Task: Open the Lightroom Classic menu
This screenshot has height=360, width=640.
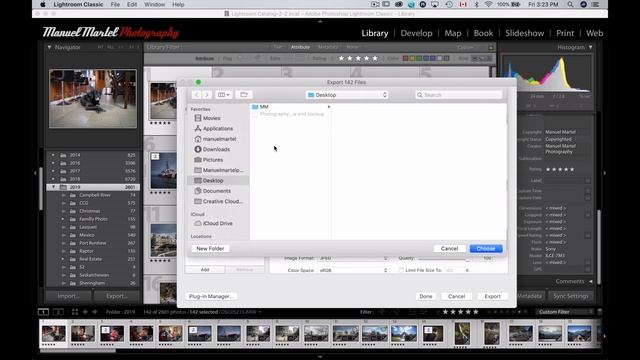Action: 78,4
